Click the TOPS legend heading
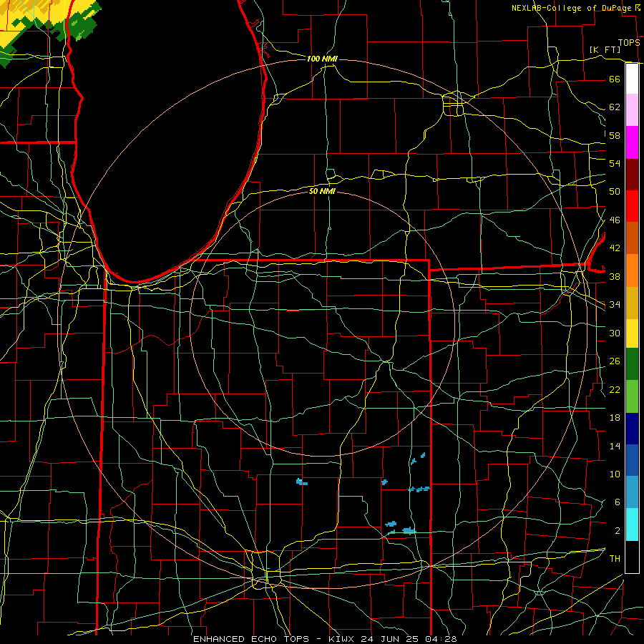The height and width of the screenshot is (644, 644). point(629,42)
